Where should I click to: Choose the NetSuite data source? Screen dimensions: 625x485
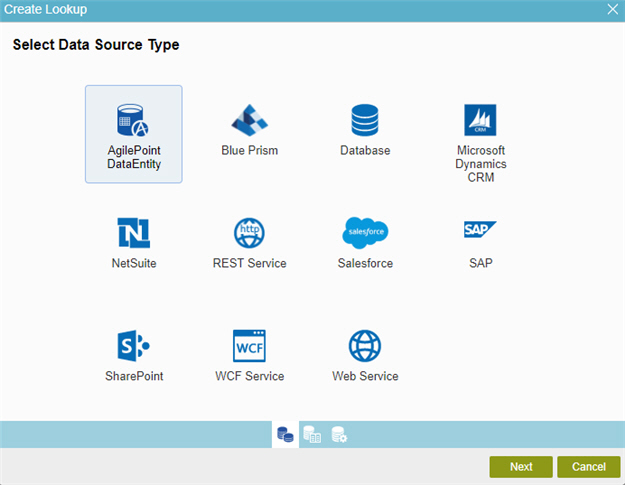point(134,243)
